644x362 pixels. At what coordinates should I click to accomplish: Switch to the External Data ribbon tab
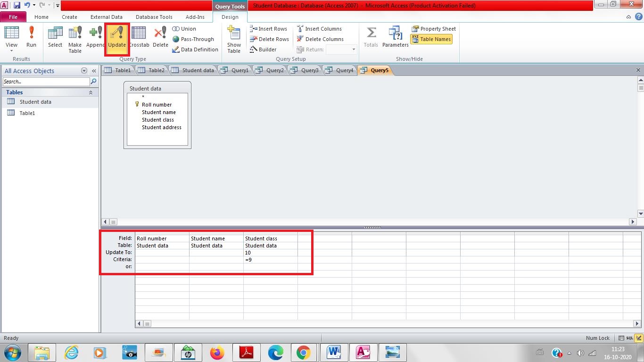(x=107, y=17)
